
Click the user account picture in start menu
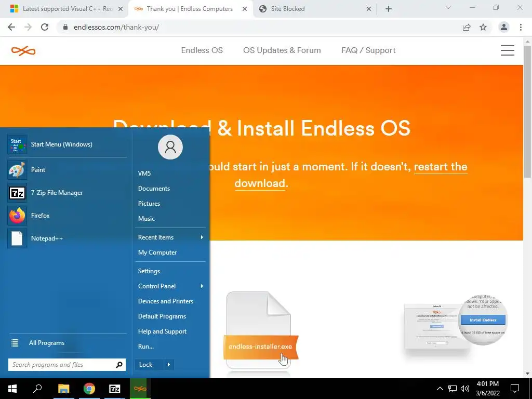170,147
